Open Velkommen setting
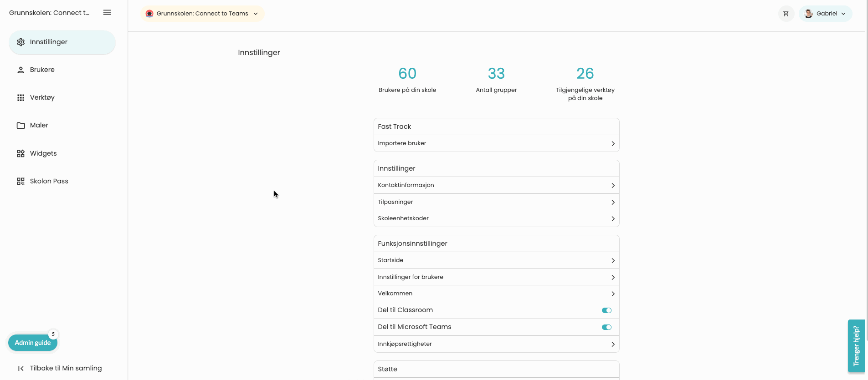The image size is (868, 380). coord(496,294)
